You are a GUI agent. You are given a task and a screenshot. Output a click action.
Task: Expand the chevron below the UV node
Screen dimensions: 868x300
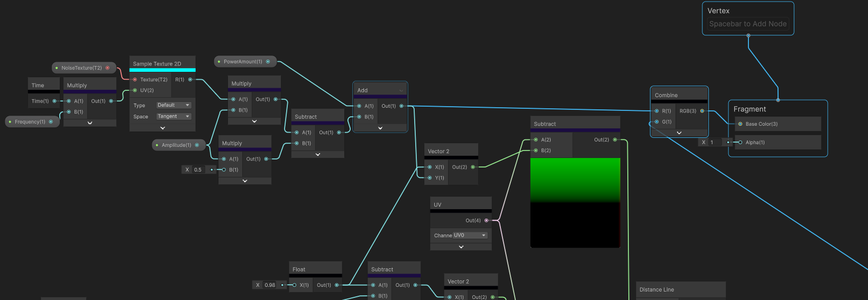pyautogui.click(x=461, y=247)
